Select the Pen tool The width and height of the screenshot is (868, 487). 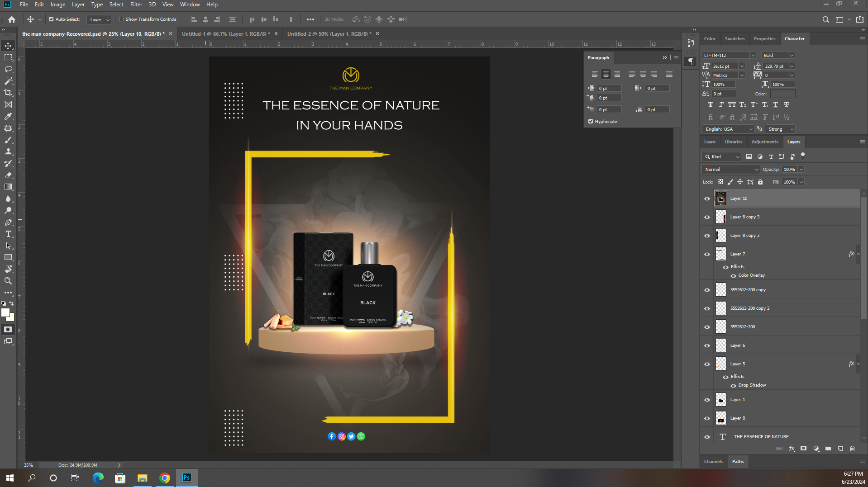tap(8, 222)
